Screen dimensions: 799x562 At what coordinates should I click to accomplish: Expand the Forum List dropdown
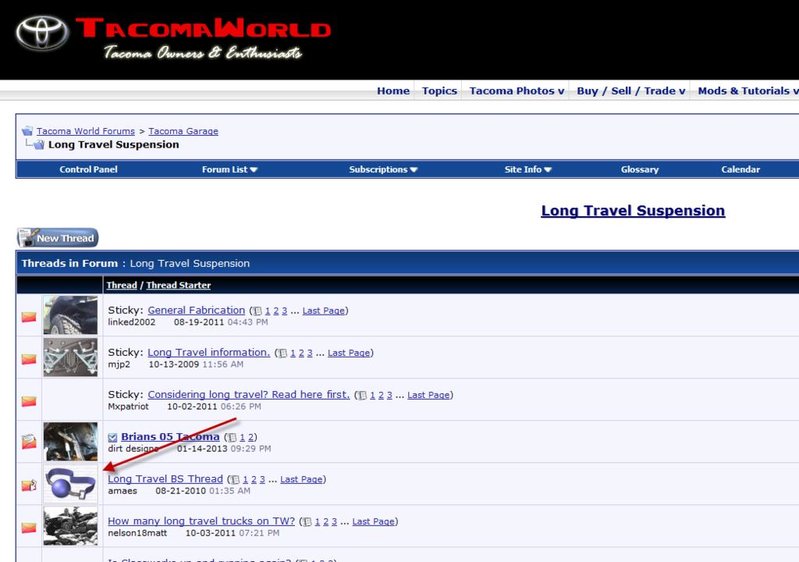[x=229, y=170]
